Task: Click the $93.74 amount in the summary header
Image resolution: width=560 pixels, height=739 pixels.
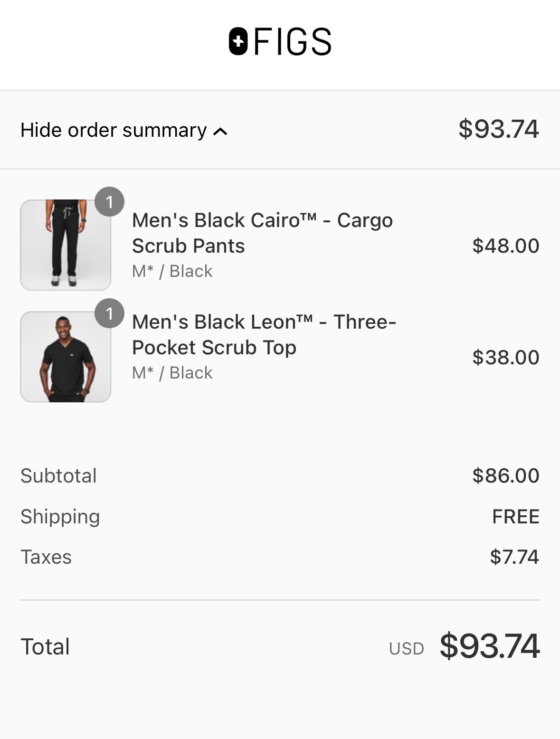Action: pos(498,129)
